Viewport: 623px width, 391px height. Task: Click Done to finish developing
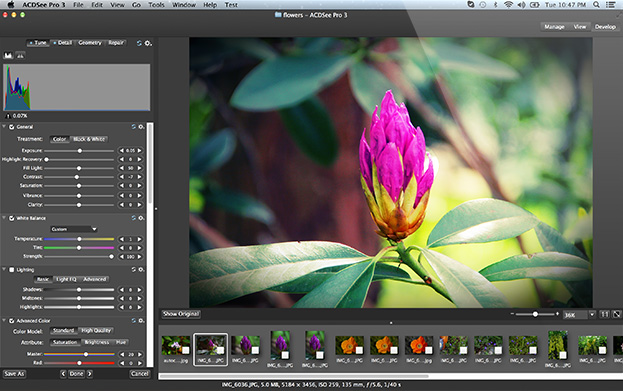(x=76, y=374)
